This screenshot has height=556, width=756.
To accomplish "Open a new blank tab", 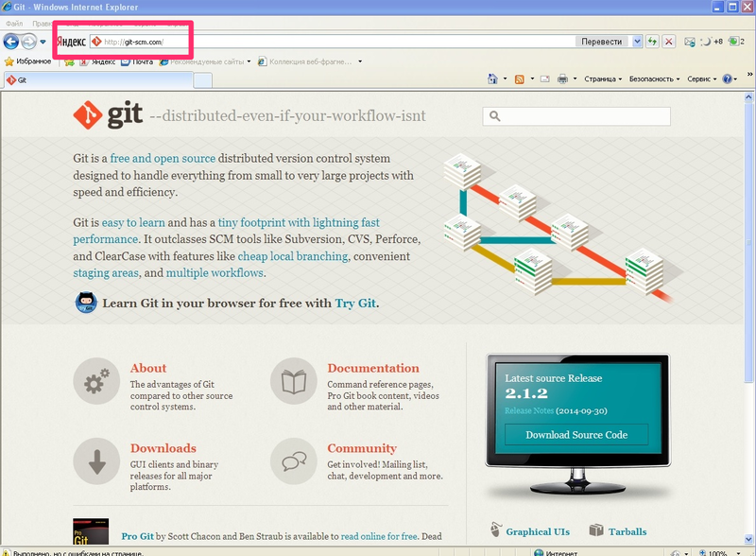I will [203, 80].
